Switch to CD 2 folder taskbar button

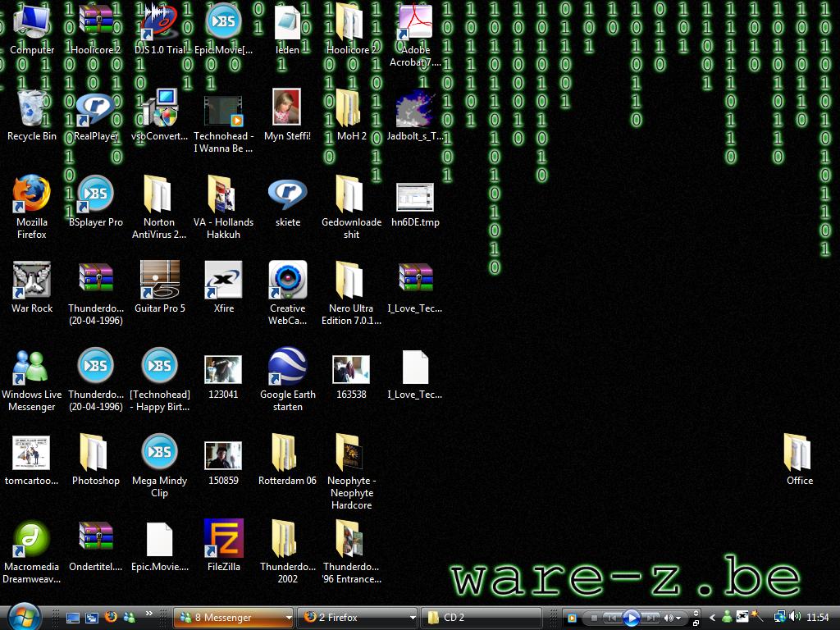coord(482,618)
